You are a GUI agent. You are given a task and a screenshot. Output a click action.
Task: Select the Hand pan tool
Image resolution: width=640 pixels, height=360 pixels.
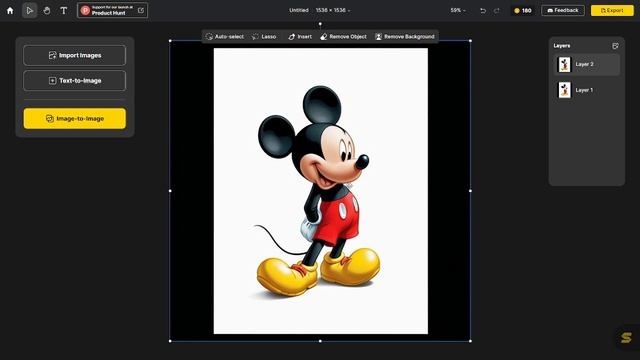47,11
